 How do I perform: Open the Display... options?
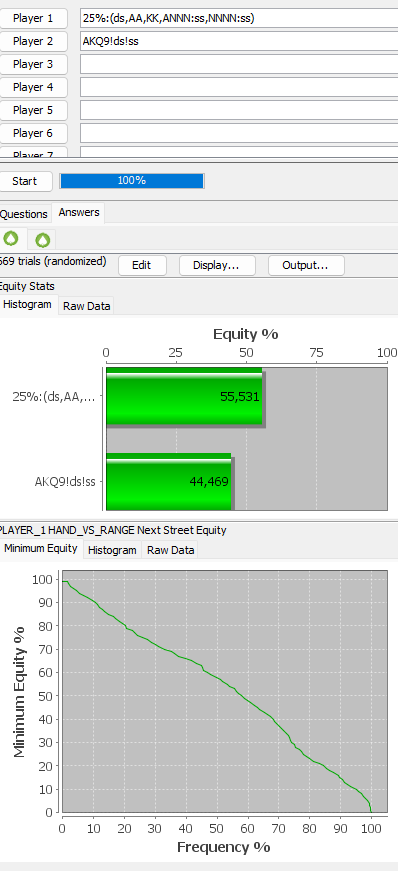[x=217, y=266]
